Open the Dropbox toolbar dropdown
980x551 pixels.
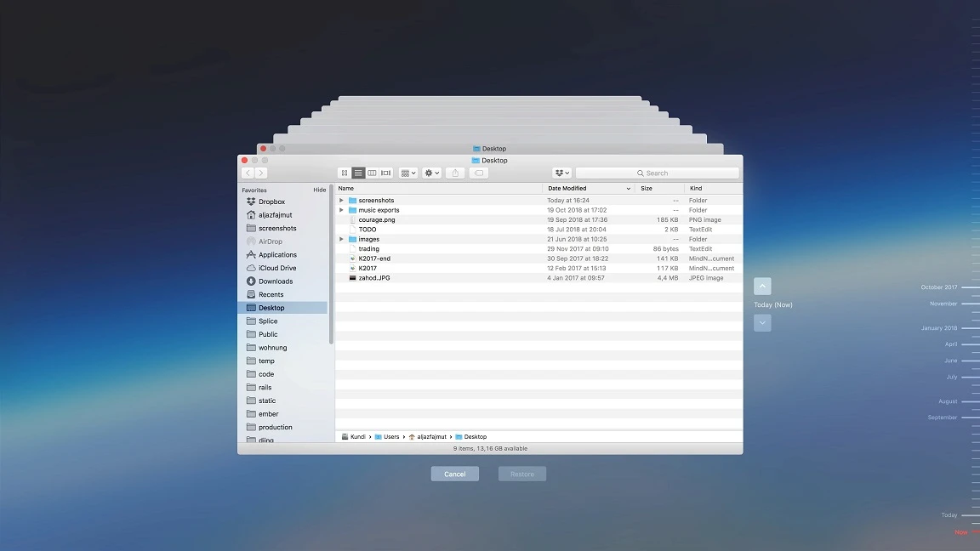(561, 173)
